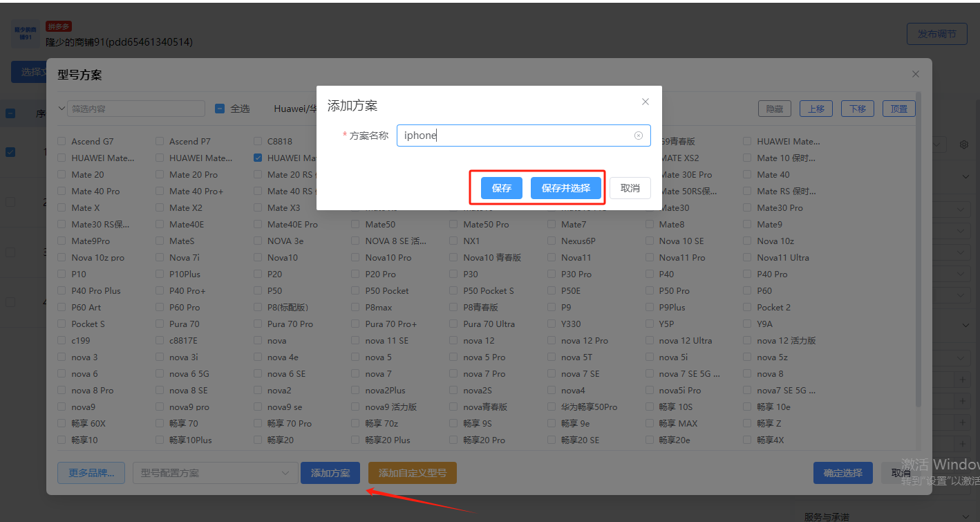Viewport: 980px width, 522px height.
Task: Check the 畅享 10e checkbox
Action: tap(748, 407)
